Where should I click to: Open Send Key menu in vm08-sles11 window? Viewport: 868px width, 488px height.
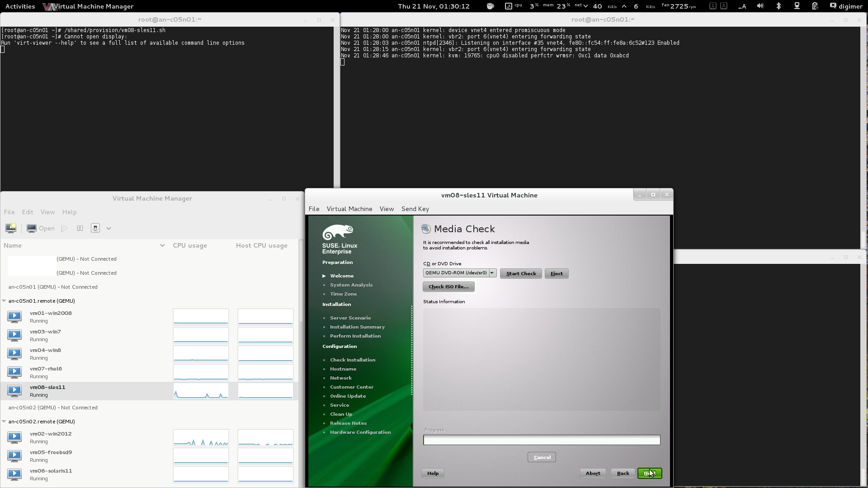(415, 209)
